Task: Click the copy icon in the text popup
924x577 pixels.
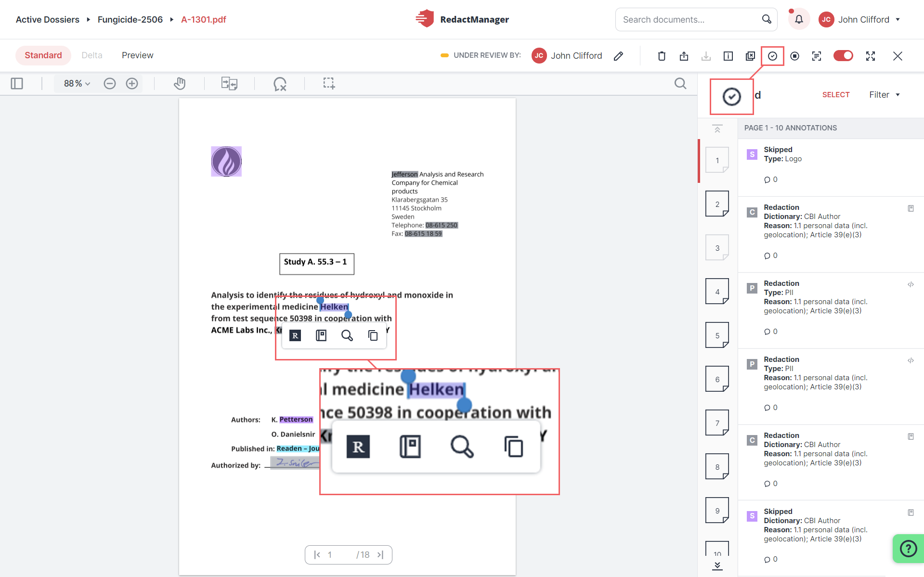Action: click(x=373, y=335)
